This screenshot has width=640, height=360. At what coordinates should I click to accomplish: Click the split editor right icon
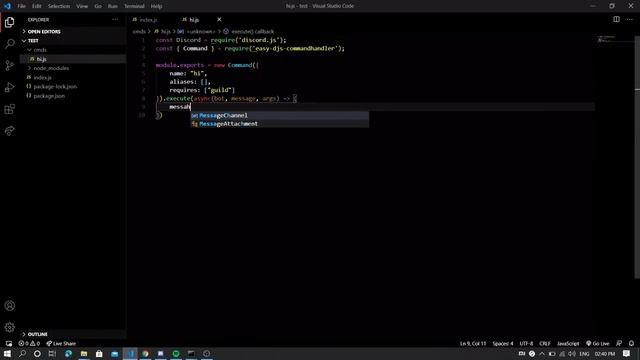(x=616, y=19)
